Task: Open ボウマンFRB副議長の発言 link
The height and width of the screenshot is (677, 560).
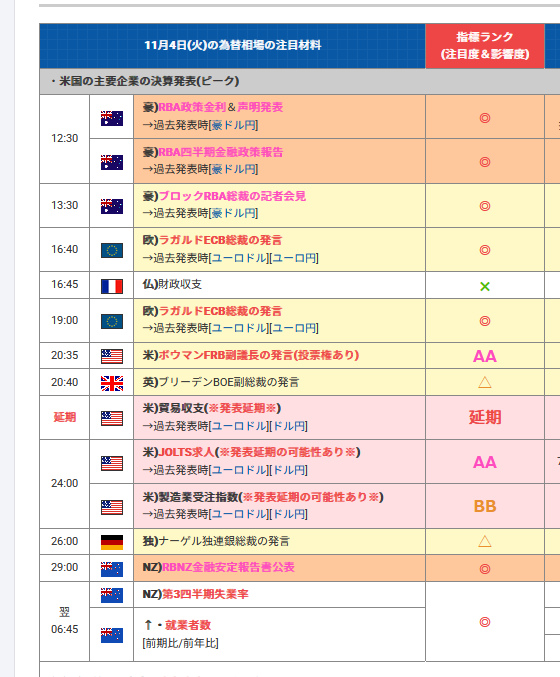Action: [x=259, y=355]
